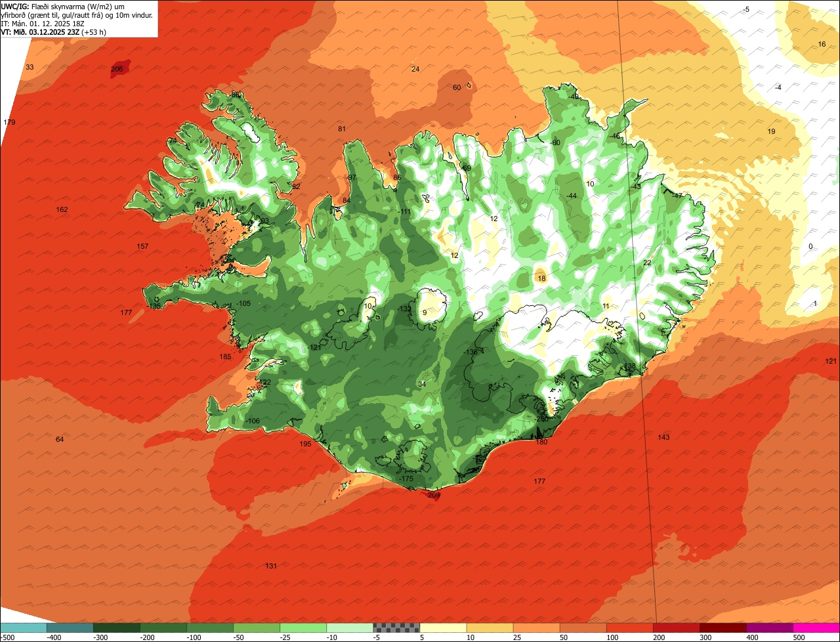Click the value 19 over the northeast sea
Image resolution: width=840 pixels, height=642 pixels.
pos(771,131)
